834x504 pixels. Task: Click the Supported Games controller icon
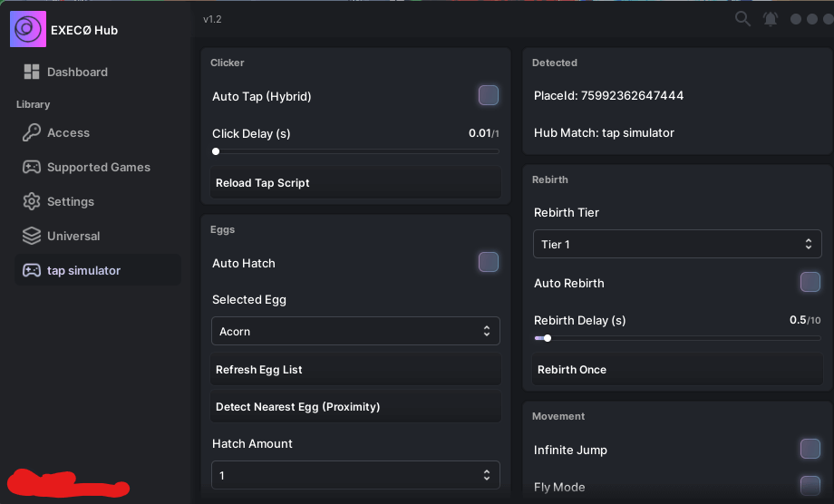tap(32, 167)
